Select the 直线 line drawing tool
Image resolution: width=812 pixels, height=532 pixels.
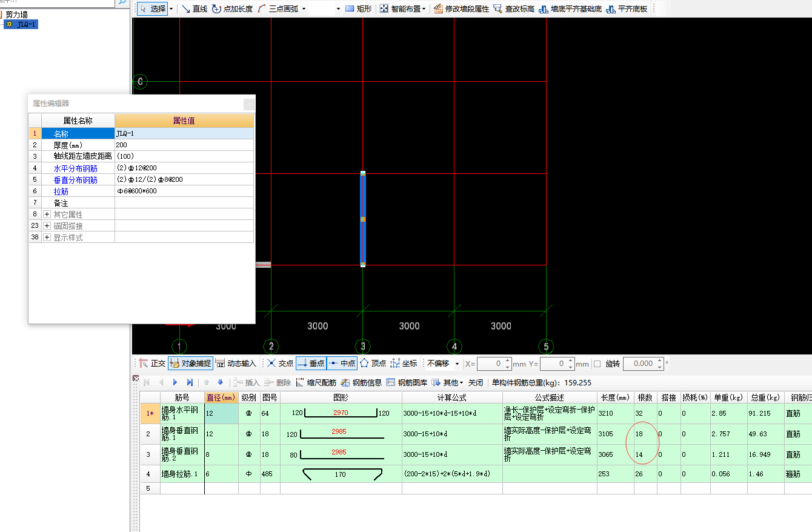195,9
